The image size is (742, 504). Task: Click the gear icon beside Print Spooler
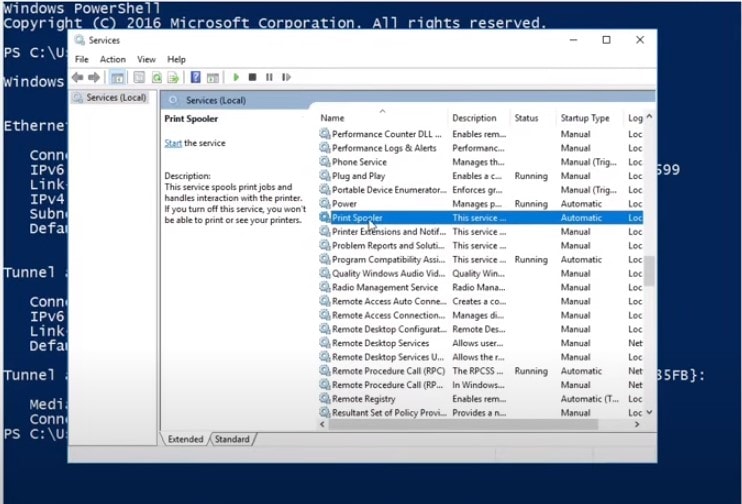click(325, 217)
